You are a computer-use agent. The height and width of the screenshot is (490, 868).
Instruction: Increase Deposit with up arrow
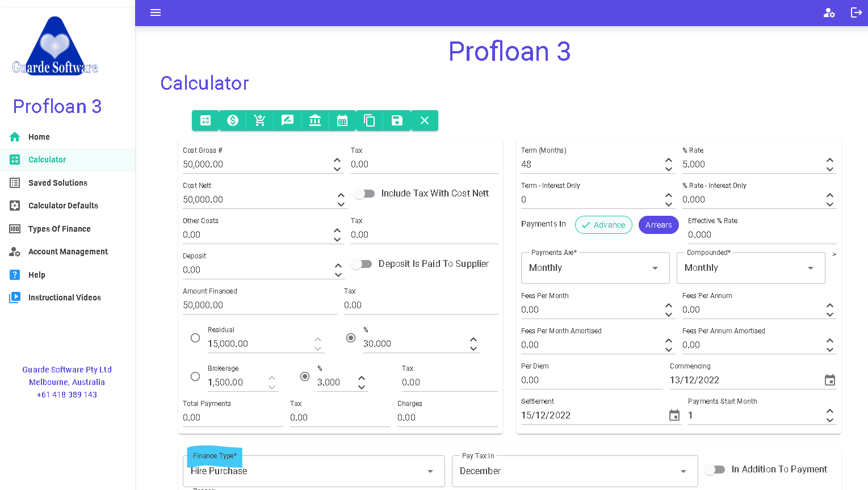coord(338,266)
